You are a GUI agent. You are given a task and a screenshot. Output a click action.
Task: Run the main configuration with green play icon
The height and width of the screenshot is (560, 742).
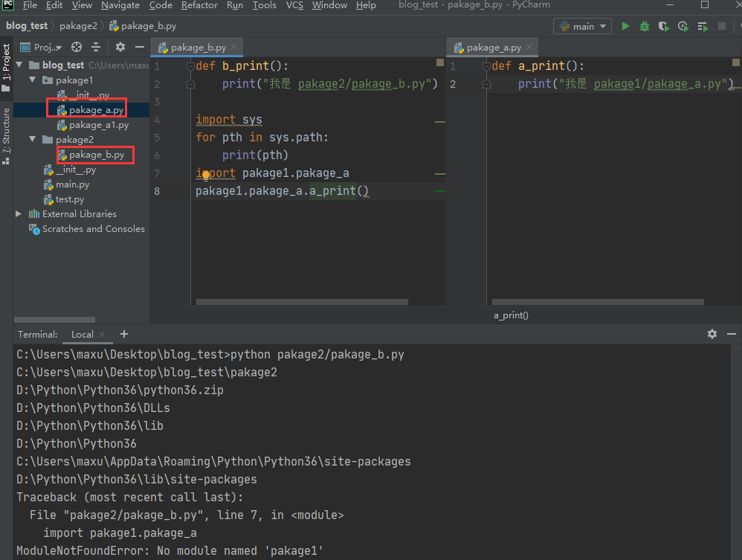[x=625, y=26]
